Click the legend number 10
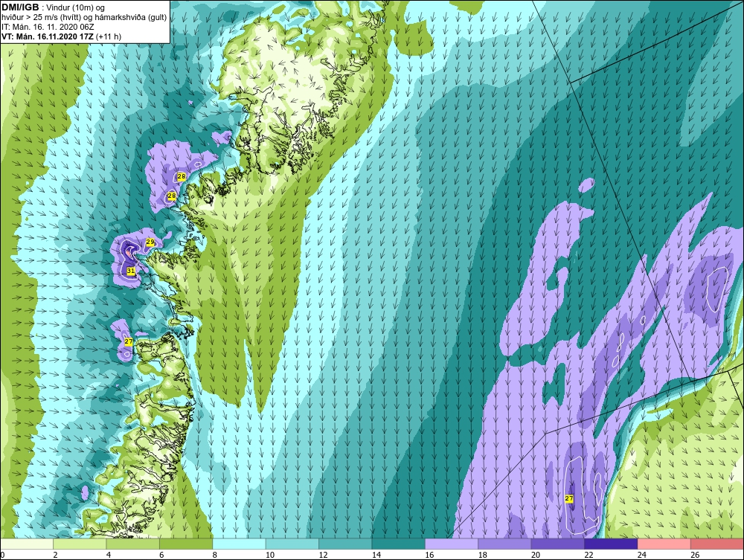 tap(270, 555)
